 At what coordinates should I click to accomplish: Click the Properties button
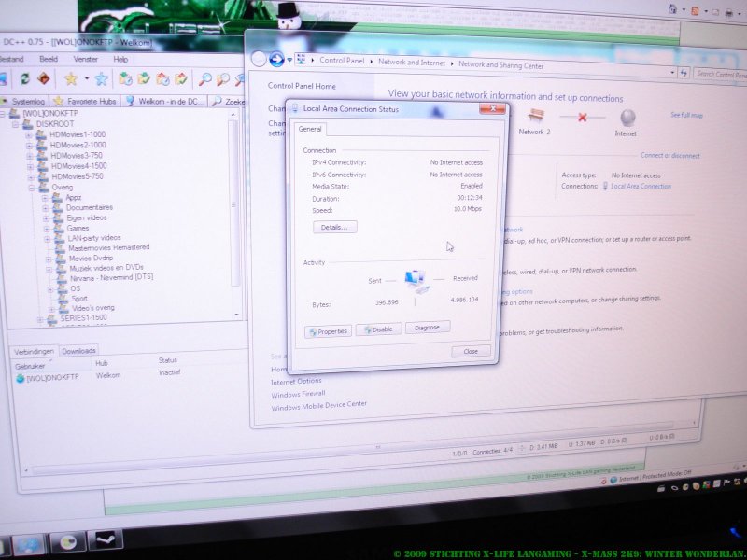(x=328, y=331)
